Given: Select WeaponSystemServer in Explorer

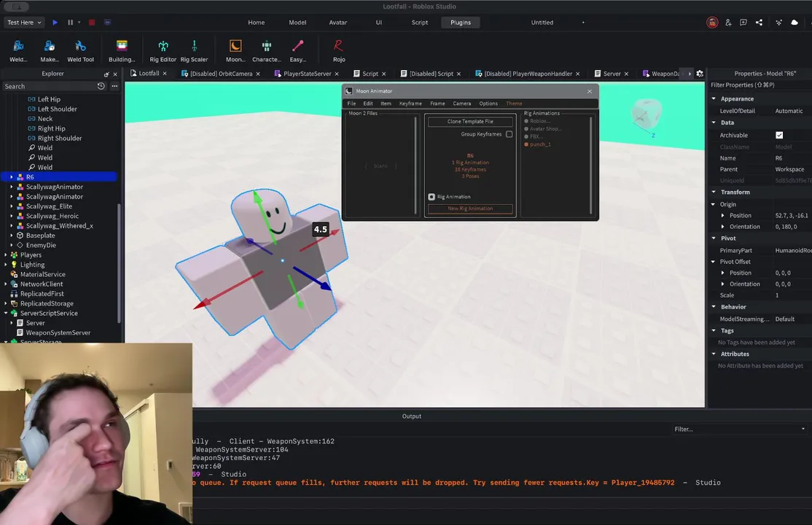Looking at the screenshot, I should tap(58, 332).
